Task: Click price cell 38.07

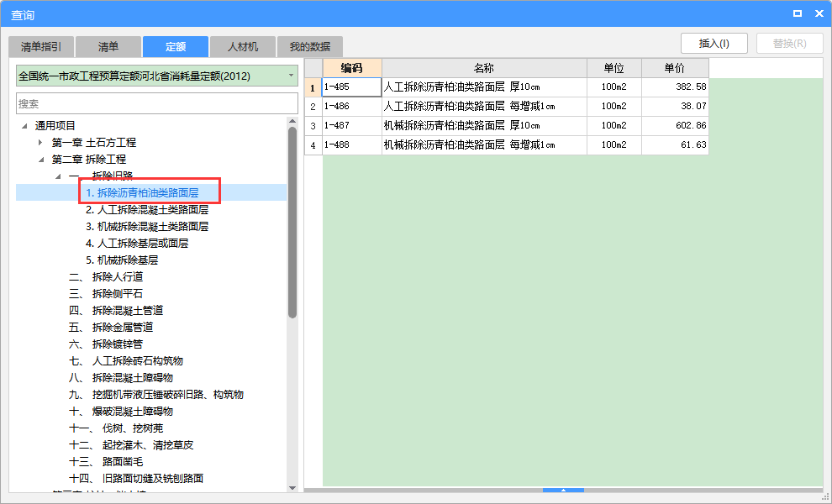Action: pyautogui.click(x=675, y=106)
